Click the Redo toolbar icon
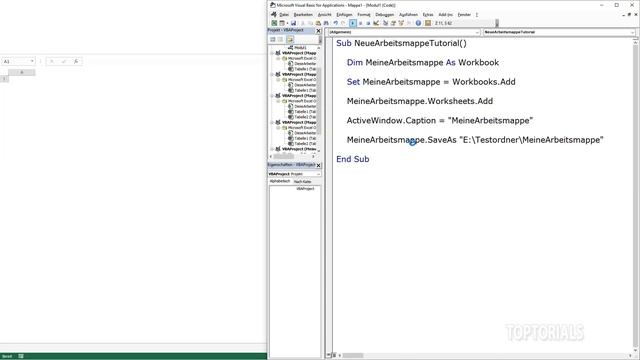The width and height of the screenshot is (640, 360). pos(343,23)
